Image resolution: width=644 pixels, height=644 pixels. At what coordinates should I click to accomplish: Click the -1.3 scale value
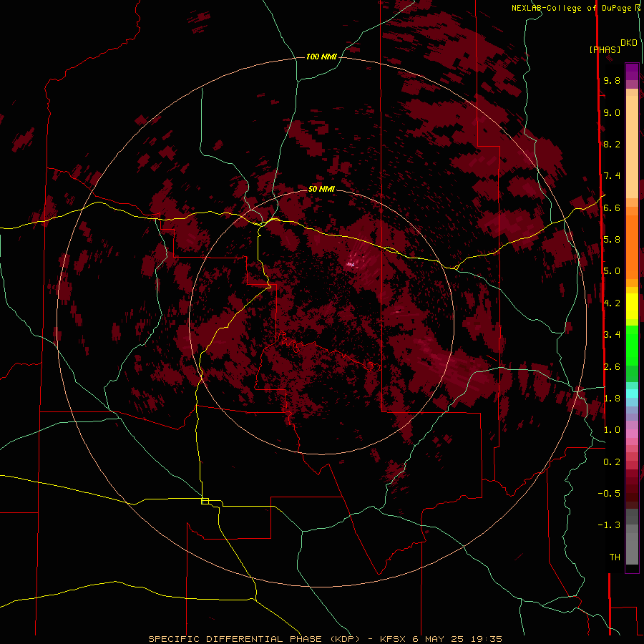point(609,525)
